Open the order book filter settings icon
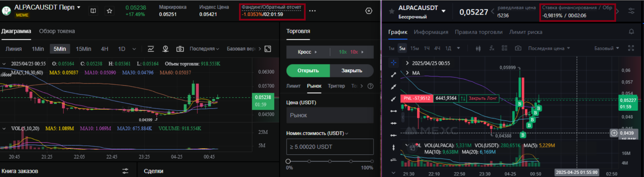This screenshot has height=177, width=644. (x=125, y=171)
